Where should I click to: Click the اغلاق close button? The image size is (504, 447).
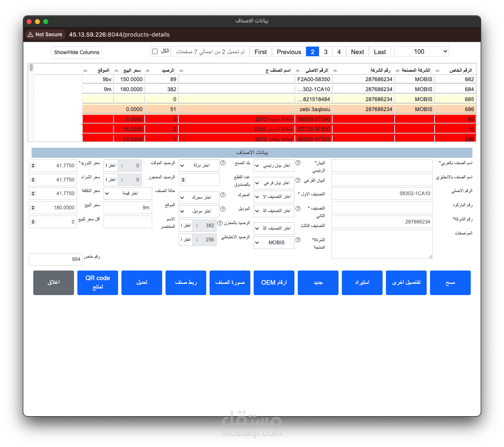point(54,283)
